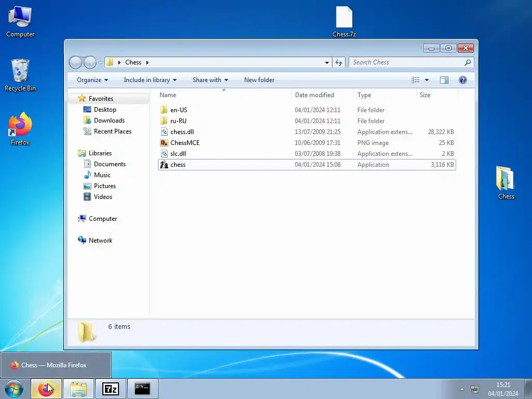This screenshot has width=532, height=399.
Task: Sort by the Date modified column header
Action: pyautogui.click(x=322, y=95)
